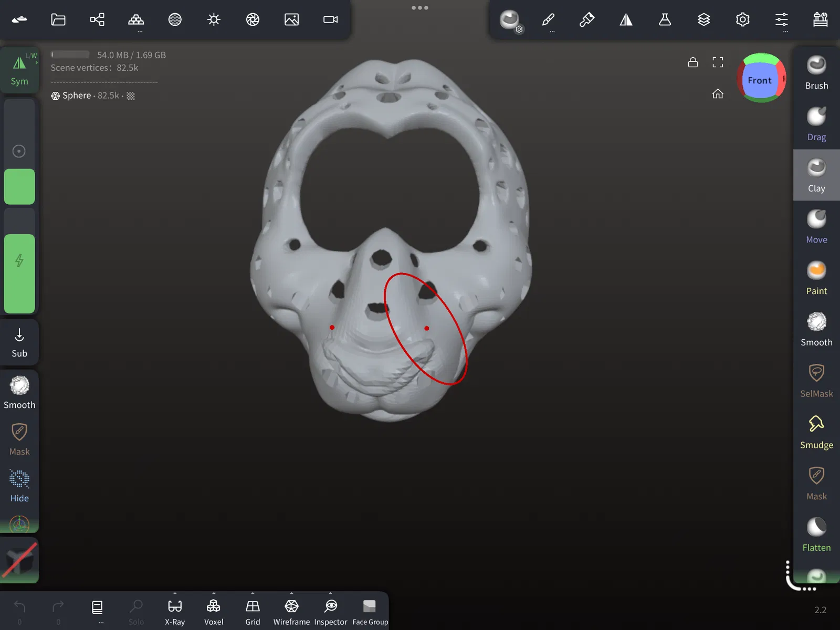
Task: Select the Drag tool
Action: pyautogui.click(x=816, y=124)
